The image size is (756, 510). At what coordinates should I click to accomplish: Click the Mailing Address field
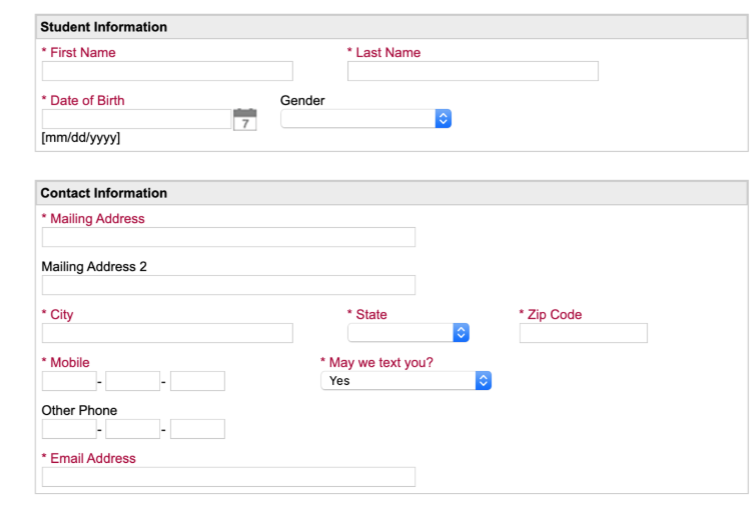[229, 237]
